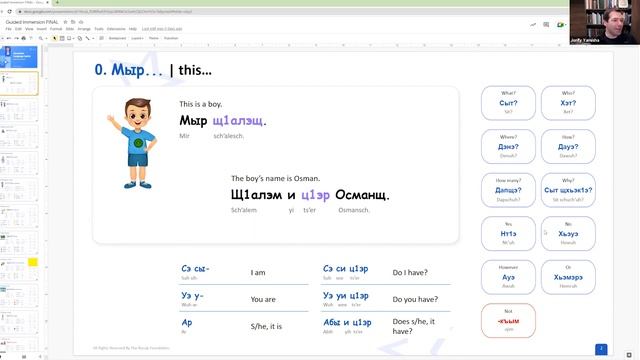Select the line tool
This screenshot has width=640, height=360.
(87, 38)
